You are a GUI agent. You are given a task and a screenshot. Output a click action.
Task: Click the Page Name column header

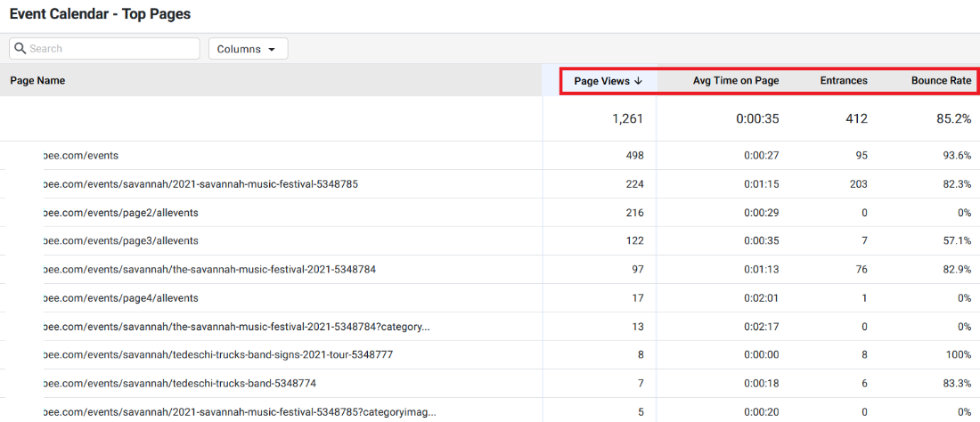(x=37, y=80)
